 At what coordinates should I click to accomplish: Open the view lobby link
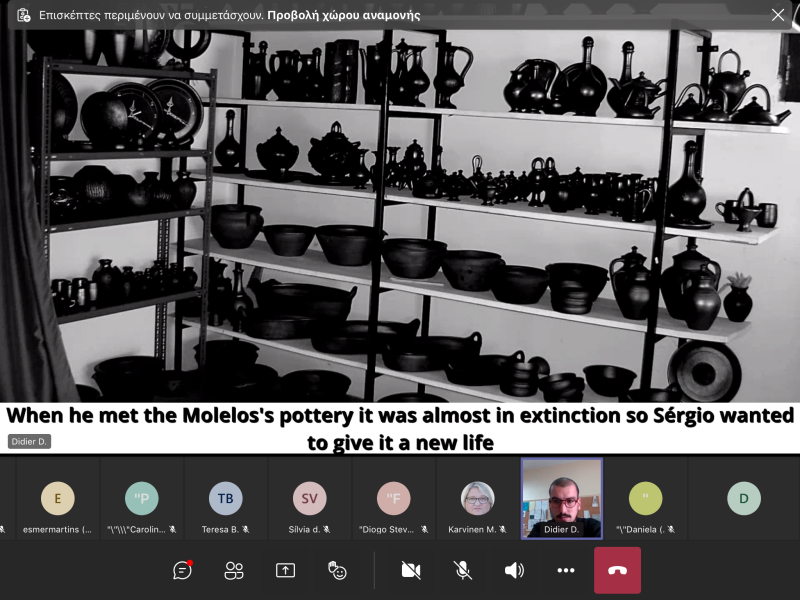[343, 15]
